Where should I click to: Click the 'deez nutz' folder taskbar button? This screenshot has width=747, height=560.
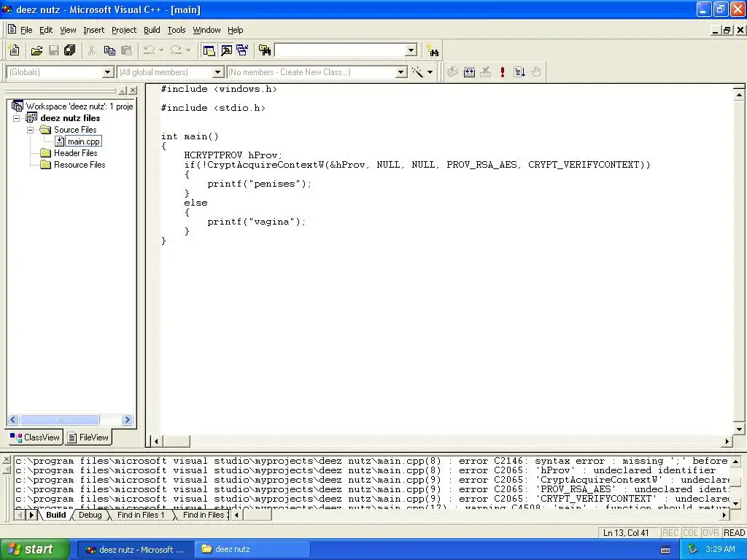pos(252,550)
